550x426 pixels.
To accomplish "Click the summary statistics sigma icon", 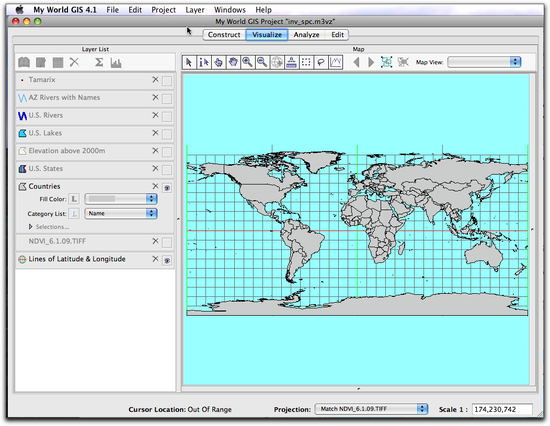I will click(x=99, y=62).
